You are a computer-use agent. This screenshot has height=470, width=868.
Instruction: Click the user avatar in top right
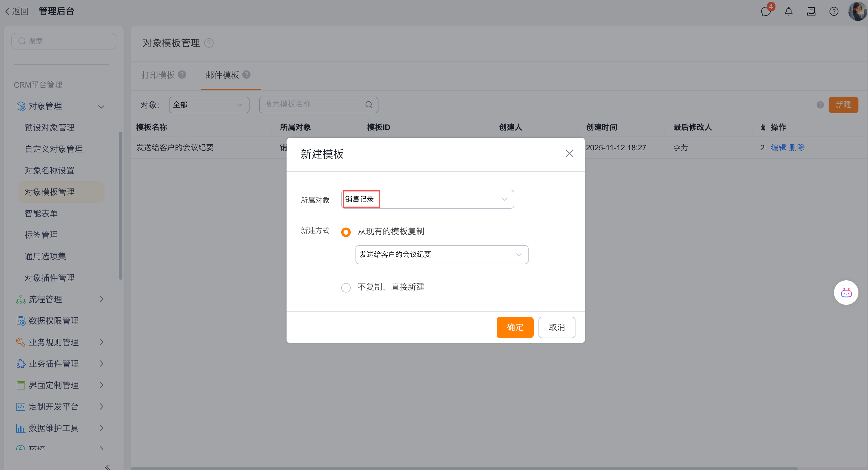tap(857, 11)
